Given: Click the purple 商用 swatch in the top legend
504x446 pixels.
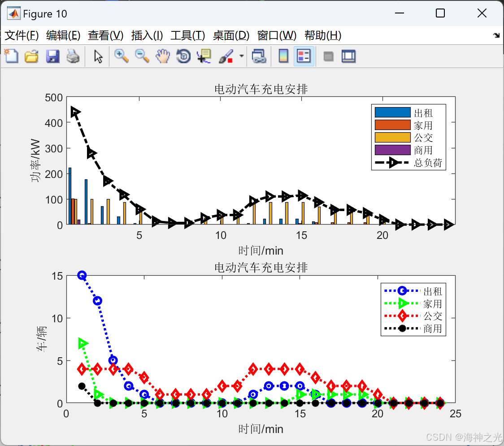Looking at the screenshot, I should 392,150.
